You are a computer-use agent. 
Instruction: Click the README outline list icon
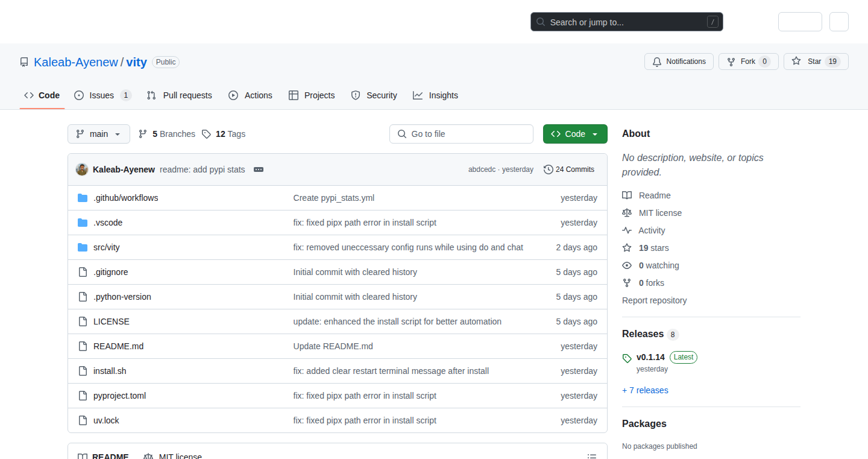coord(593,457)
